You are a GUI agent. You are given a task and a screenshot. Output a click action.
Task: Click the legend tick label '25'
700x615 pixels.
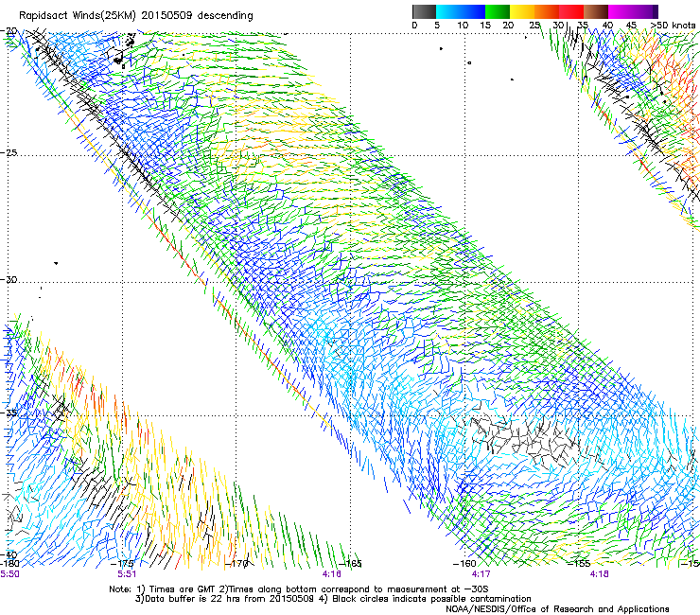point(534,26)
